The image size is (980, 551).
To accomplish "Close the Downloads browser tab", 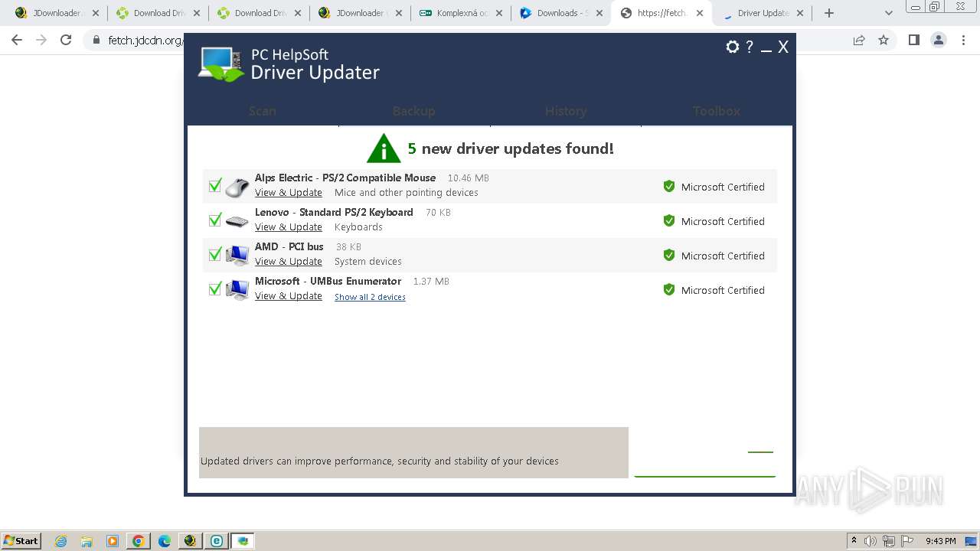I will tap(599, 13).
